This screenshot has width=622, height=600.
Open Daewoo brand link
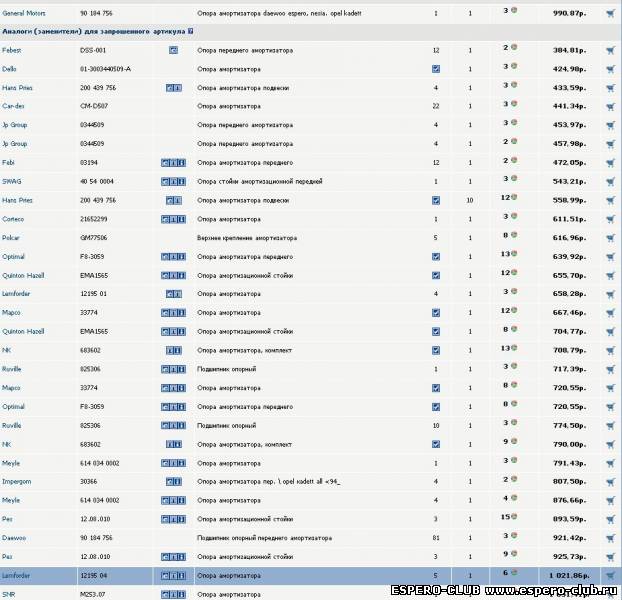coord(14,538)
